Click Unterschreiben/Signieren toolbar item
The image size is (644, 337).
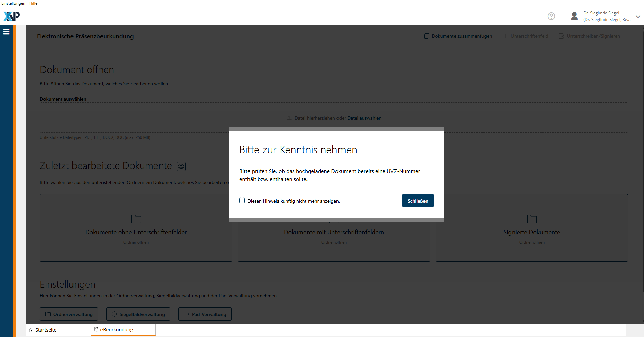tap(589, 36)
